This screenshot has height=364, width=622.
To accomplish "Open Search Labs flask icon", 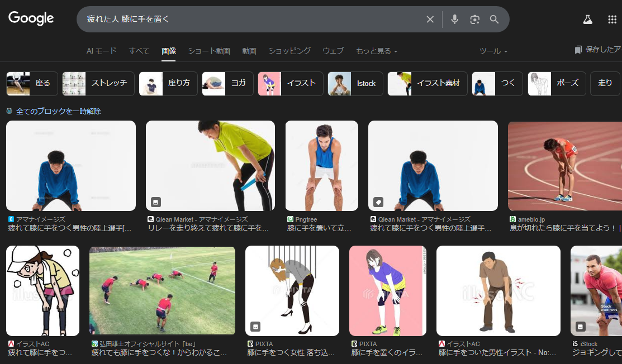I will point(587,20).
